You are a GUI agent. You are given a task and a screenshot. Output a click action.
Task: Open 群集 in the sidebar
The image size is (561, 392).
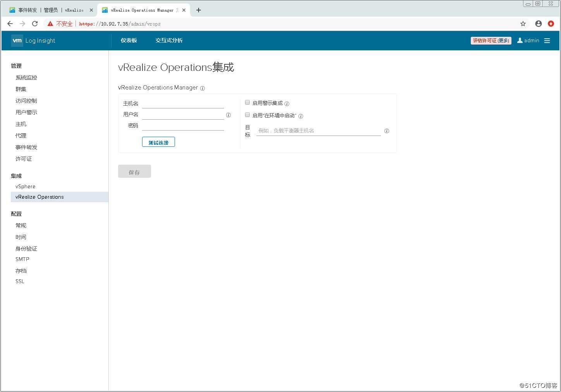(x=21, y=89)
